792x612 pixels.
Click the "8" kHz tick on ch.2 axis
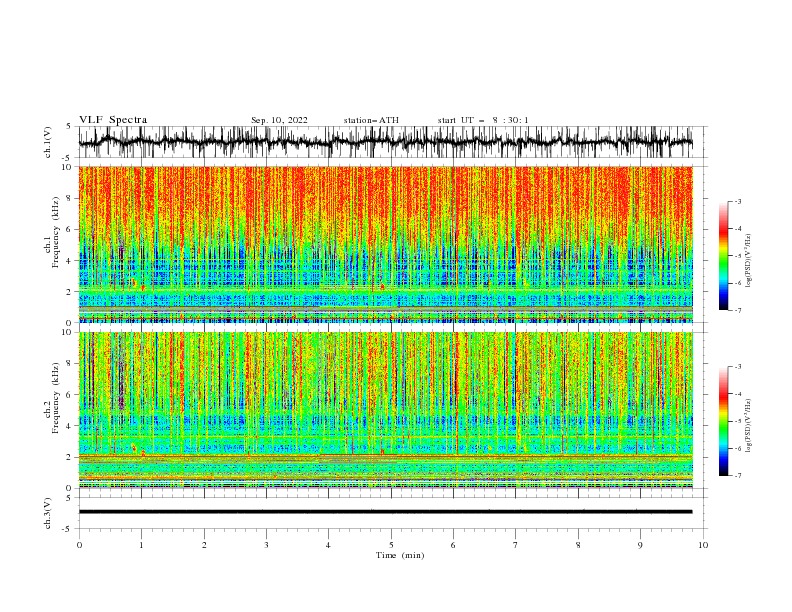pos(71,364)
